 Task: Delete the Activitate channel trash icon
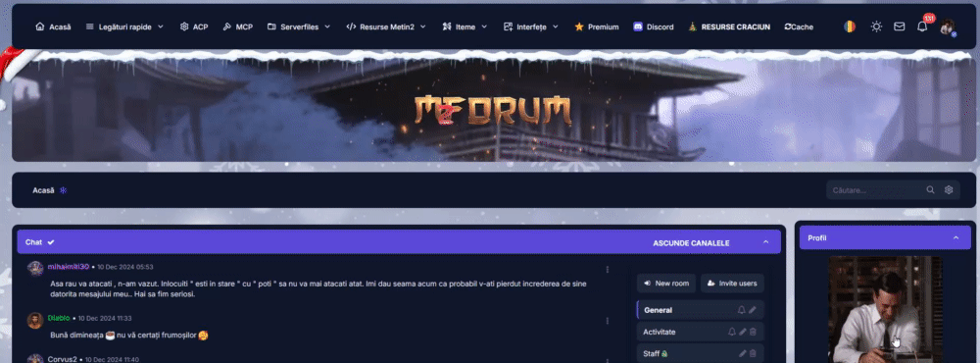pyautogui.click(x=753, y=332)
